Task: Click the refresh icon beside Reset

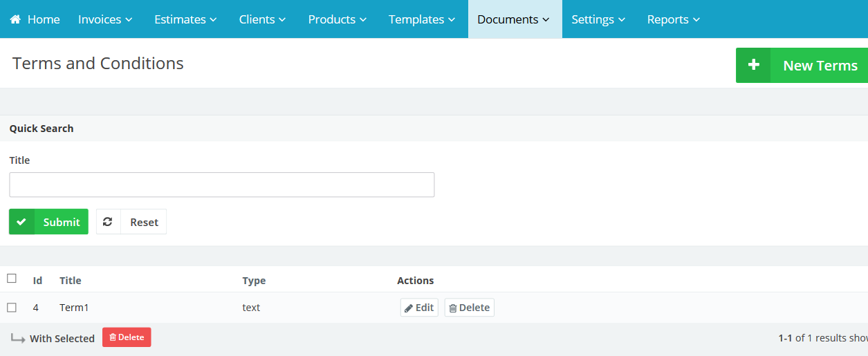Action: tap(108, 222)
